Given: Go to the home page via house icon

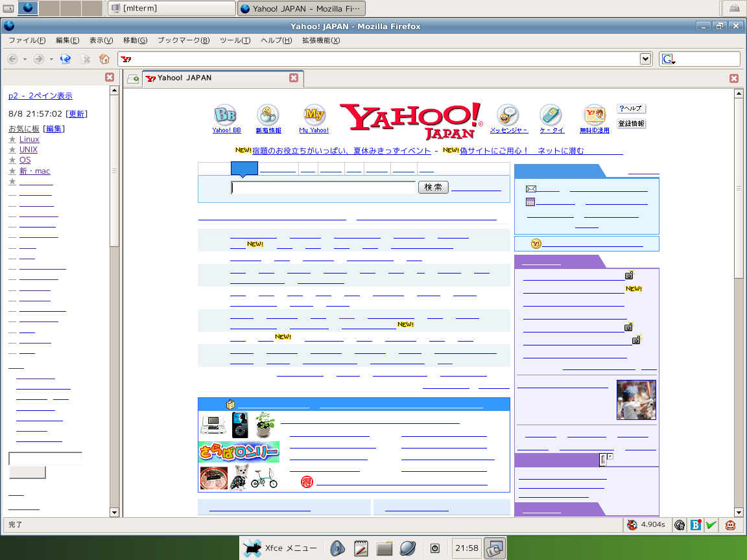Looking at the screenshot, I should (104, 59).
